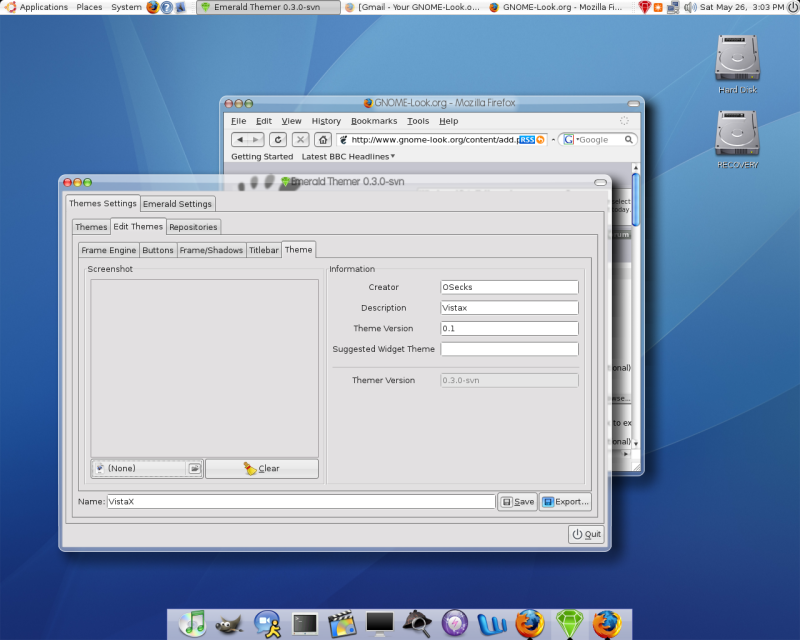
Task: Open Firefox History menu
Action: coord(326,121)
